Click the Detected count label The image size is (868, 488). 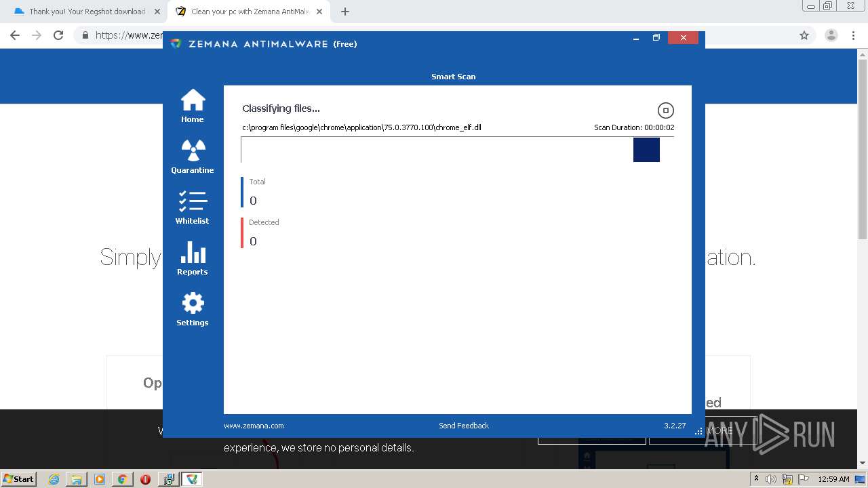click(264, 222)
